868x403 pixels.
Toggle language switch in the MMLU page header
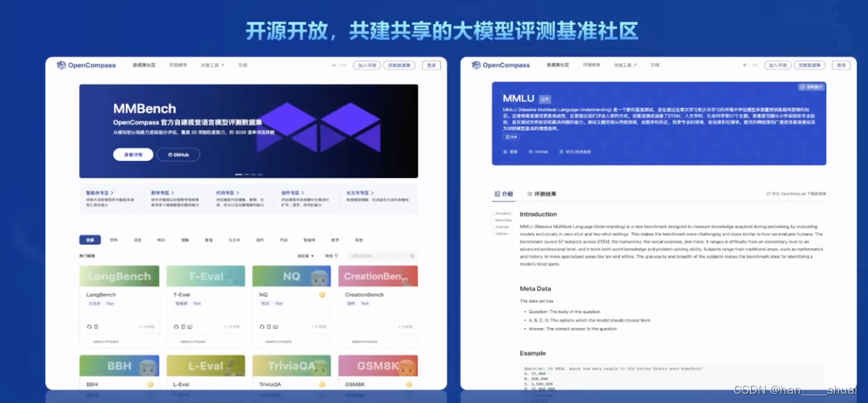750,65
